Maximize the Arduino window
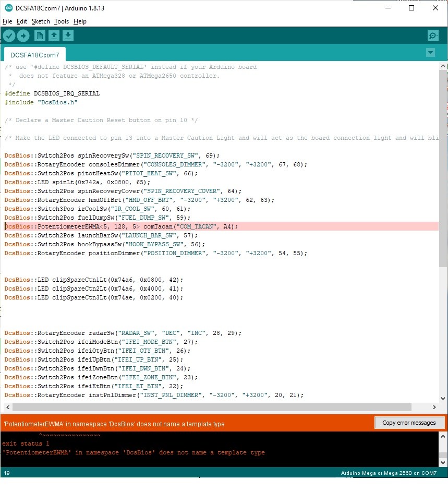Viewport: 448px width, 492px height. tap(411, 8)
